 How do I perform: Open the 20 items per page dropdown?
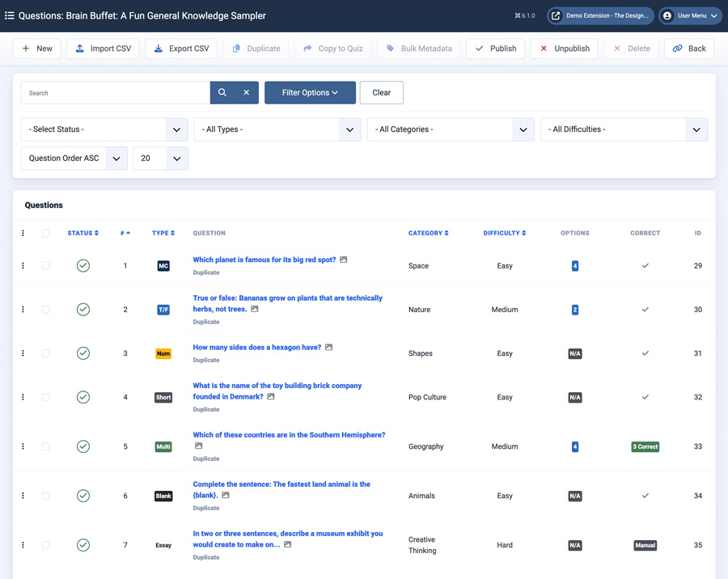point(161,158)
